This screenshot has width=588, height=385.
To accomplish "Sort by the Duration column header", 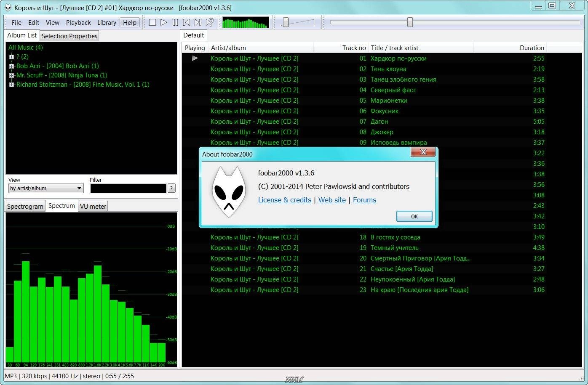I will [510, 48].
